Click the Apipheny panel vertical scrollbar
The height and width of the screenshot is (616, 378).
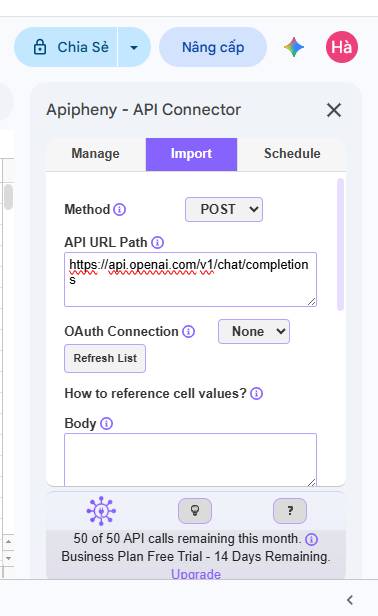tap(340, 244)
